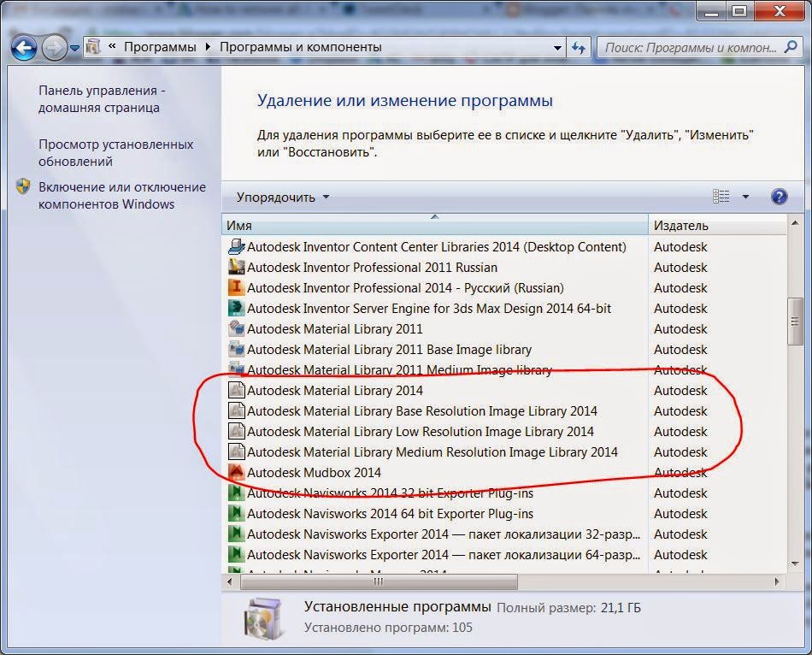Select Autodesk Inventor Professional 2011 Russian
The height and width of the screenshot is (655, 812).
point(372,268)
